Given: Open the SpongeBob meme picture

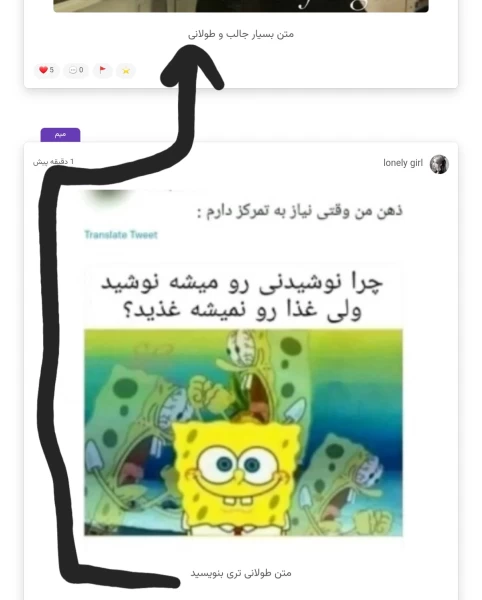Looking at the screenshot, I should coord(243,432).
